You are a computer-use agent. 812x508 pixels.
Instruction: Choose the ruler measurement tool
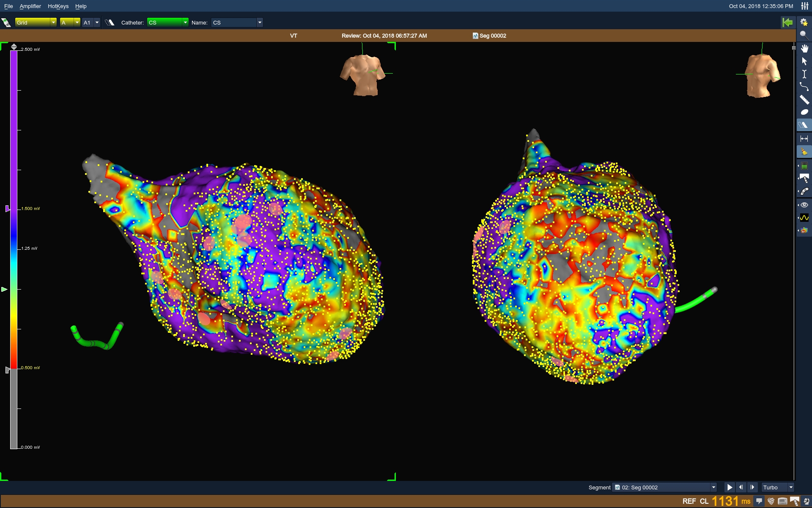[804, 100]
